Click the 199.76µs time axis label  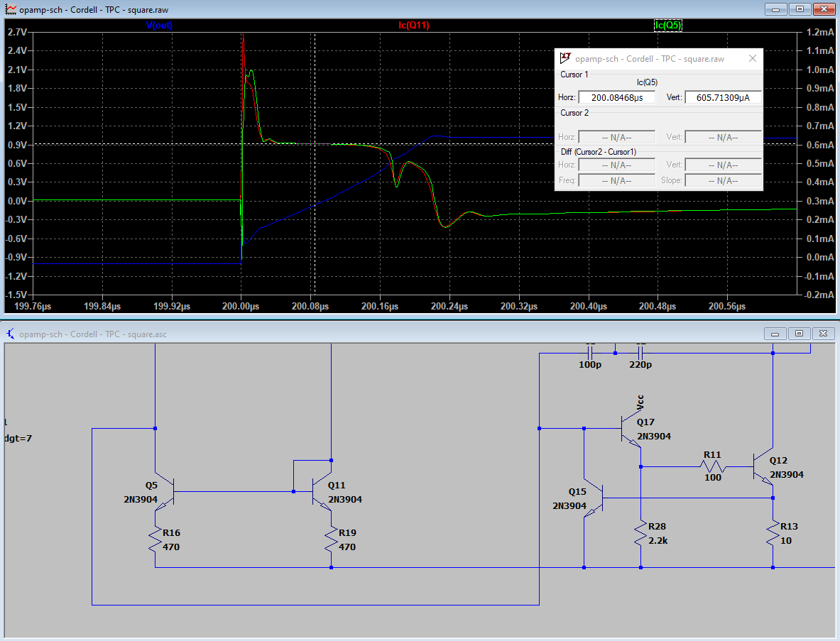(x=32, y=307)
